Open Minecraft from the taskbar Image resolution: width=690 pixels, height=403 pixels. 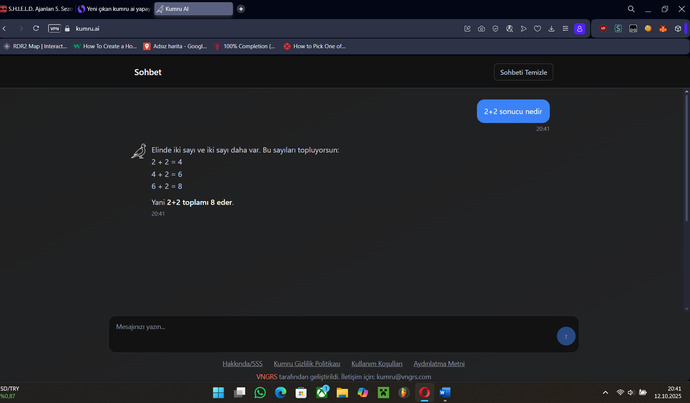tap(383, 392)
